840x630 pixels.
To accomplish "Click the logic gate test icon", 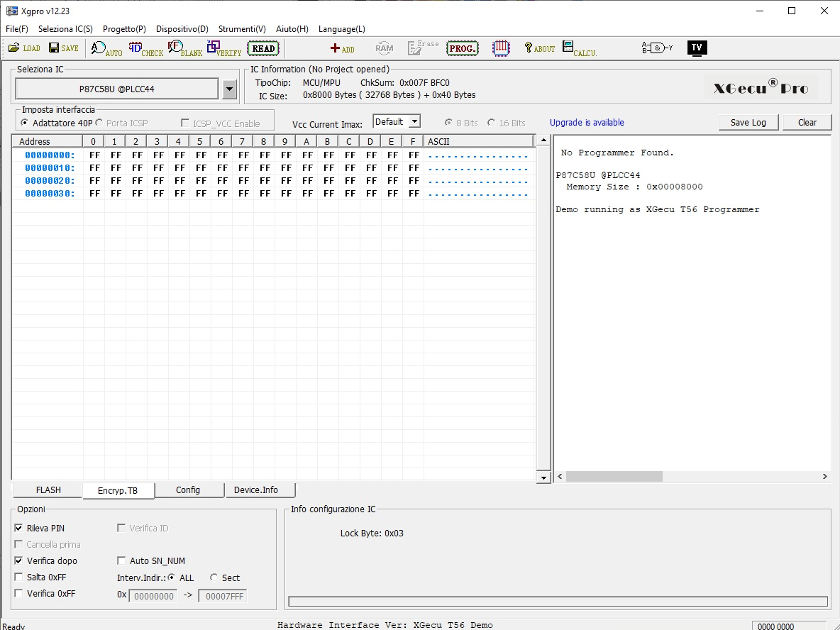I will tap(657, 48).
